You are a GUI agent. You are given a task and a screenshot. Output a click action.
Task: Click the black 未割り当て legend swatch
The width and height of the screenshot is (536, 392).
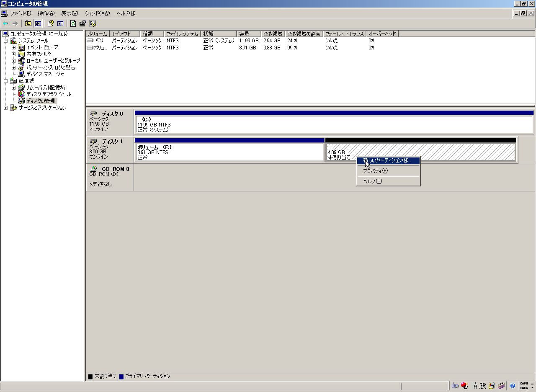[x=90, y=377]
